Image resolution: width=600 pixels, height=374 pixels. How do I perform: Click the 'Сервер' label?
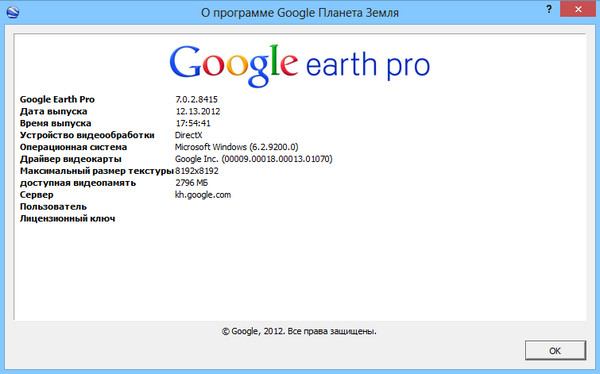click(x=36, y=195)
